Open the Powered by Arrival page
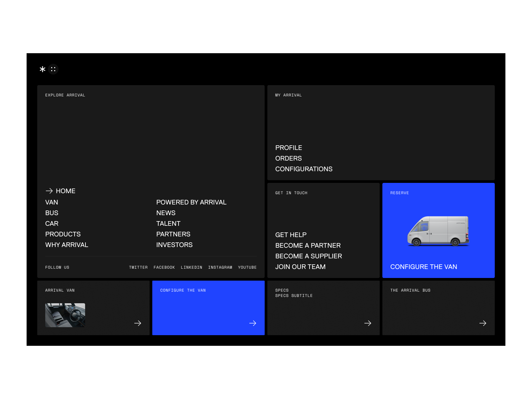Screen dimensions: 532x399 [x=191, y=202]
